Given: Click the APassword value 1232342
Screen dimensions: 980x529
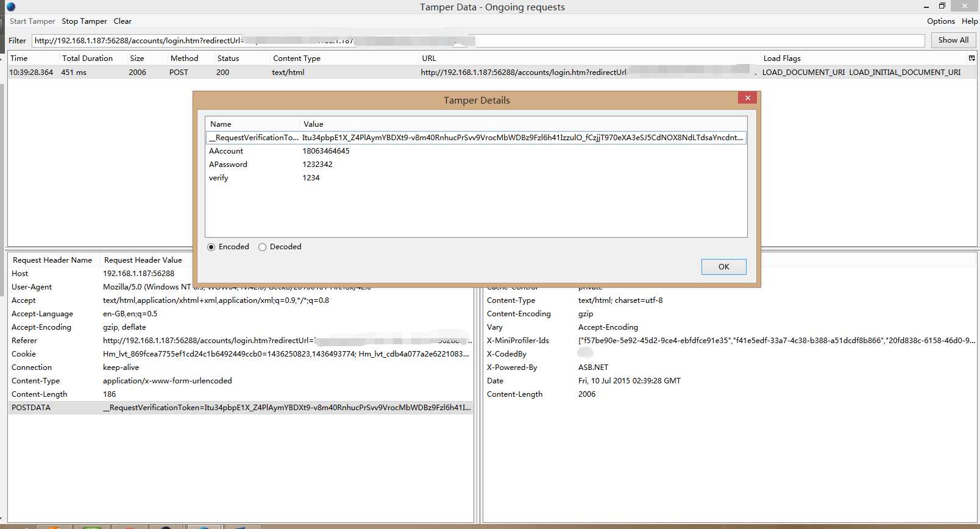Looking at the screenshot, I should pyautogui.click(x=318, y=165).
